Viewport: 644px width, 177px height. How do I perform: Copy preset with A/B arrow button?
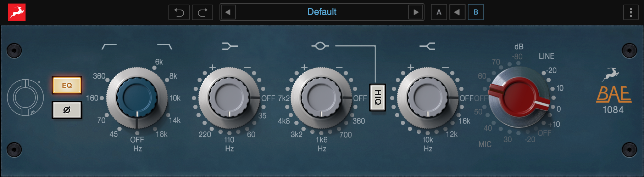tap(457, 12)
